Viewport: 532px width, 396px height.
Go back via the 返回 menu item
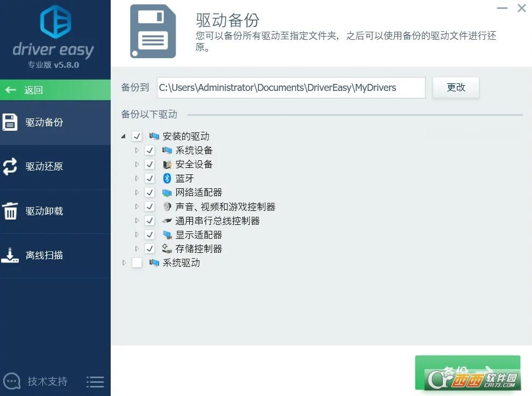pyautogui.click(x=55, y=90)
